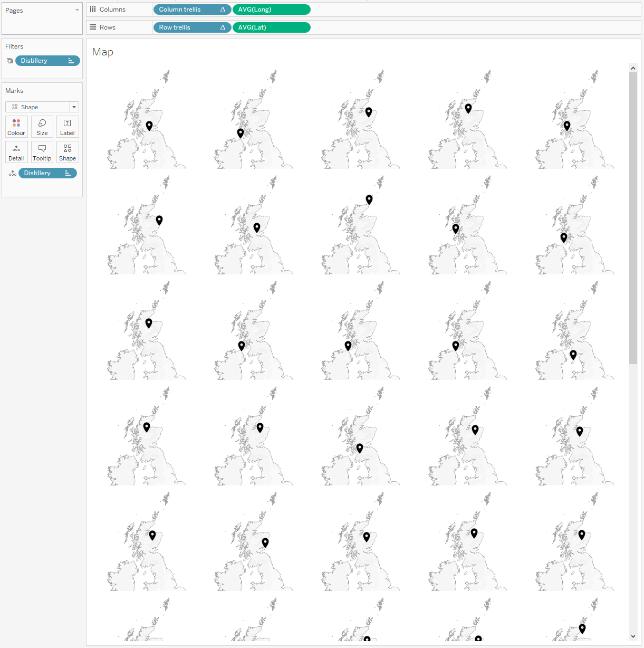Click the pin in the fifth row, fourth map
644x648 pixels.
[x=474, y=533]
